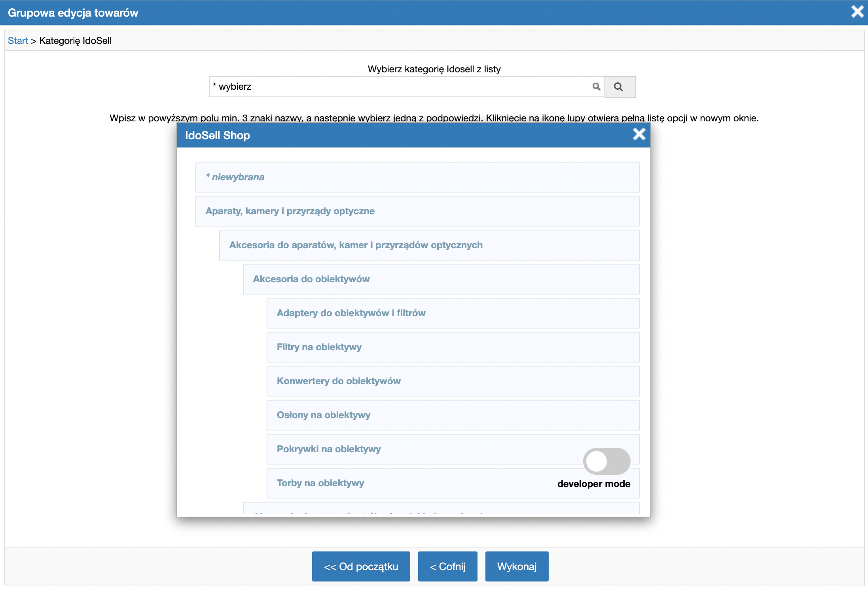This screenshot has width=868, height=589.
Task: Close the Grupowa edycja towarów dialog
Action: click(x=857, y=11)
